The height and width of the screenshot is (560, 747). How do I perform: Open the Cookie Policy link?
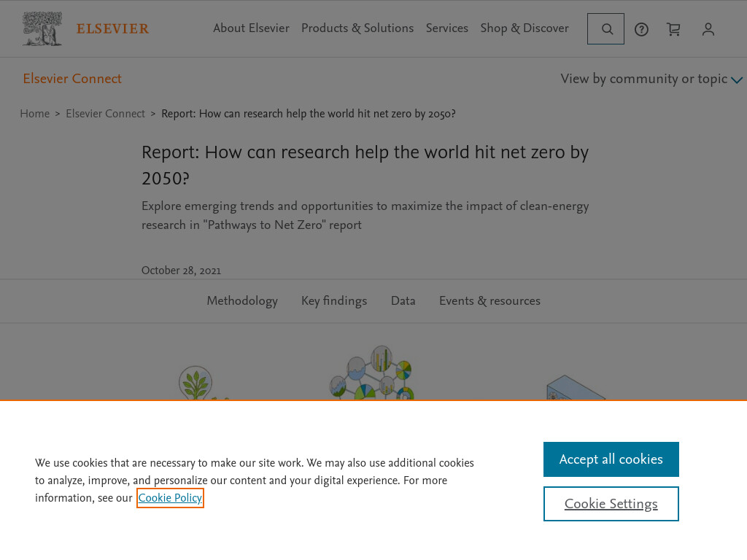(170, 498)
